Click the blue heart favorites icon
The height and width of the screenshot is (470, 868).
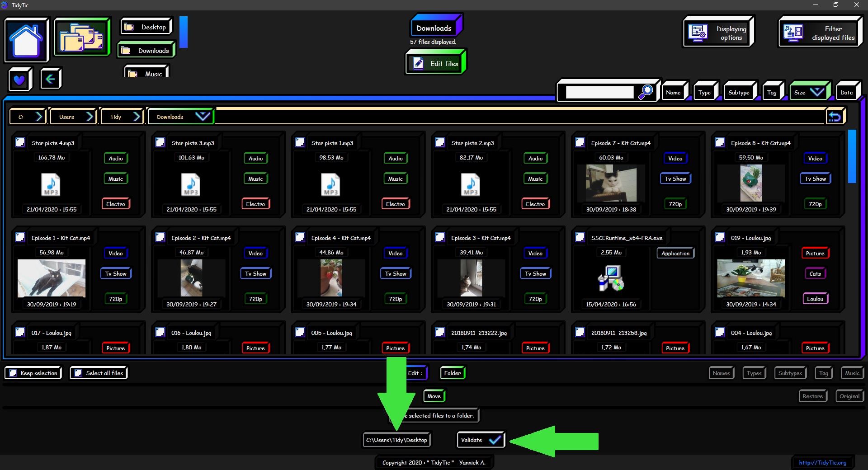coord(19,80)
